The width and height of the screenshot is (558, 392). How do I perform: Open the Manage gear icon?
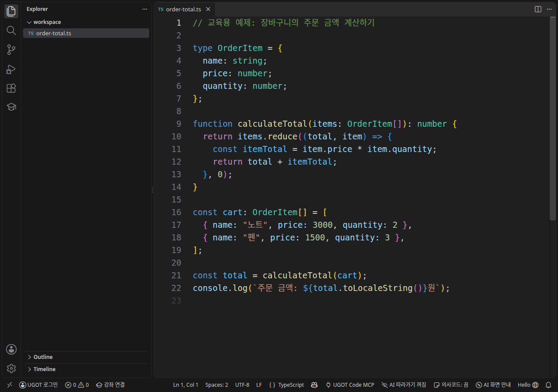click(11, 368)
